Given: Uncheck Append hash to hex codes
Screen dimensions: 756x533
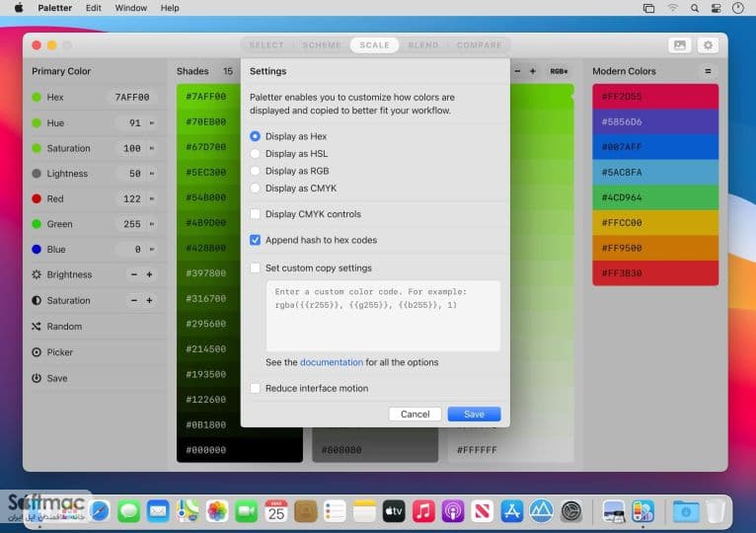Looking at the screenshot, I should pyautogui.click(x=255, y=240).
